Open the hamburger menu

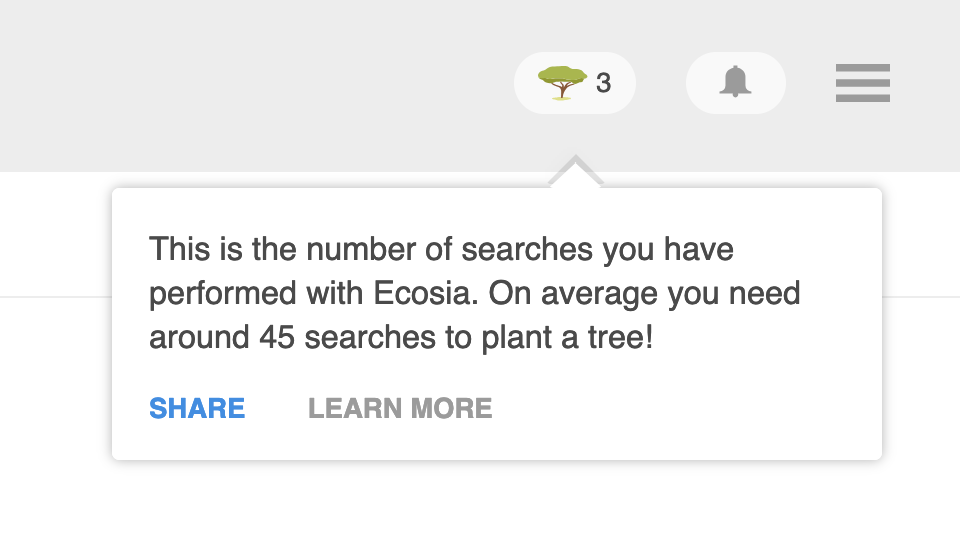click(862, 83)
